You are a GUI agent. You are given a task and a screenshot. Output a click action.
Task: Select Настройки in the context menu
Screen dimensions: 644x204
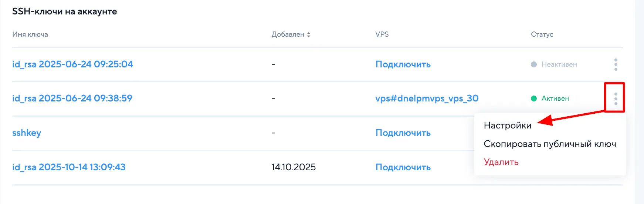507,126
